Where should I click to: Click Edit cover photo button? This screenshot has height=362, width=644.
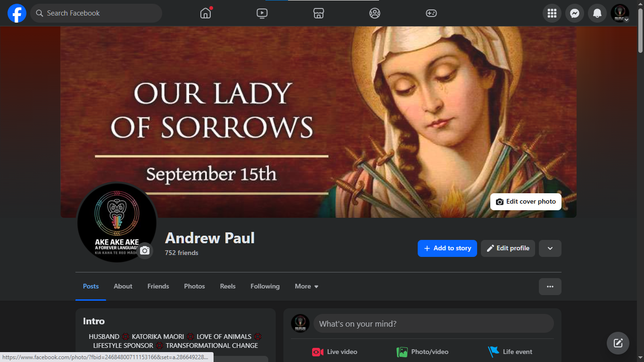pyautogui.click(x=526, y=202)
